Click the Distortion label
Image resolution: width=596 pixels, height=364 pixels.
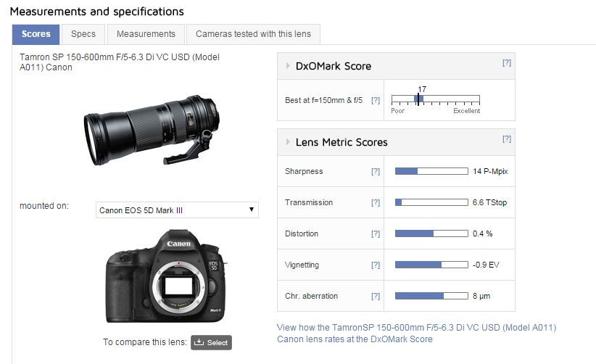coord(302,233)
